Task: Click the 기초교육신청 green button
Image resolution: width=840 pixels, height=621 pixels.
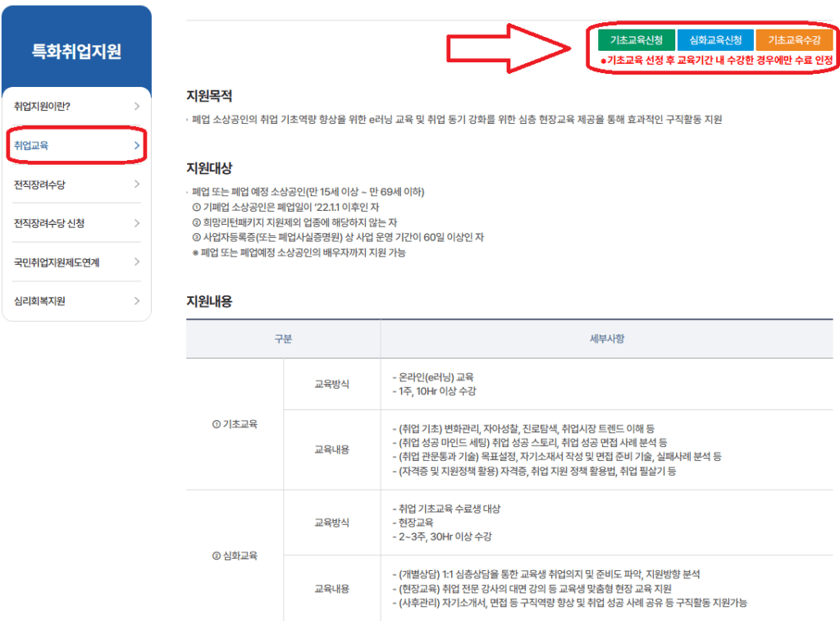Action: pos(636,40)
